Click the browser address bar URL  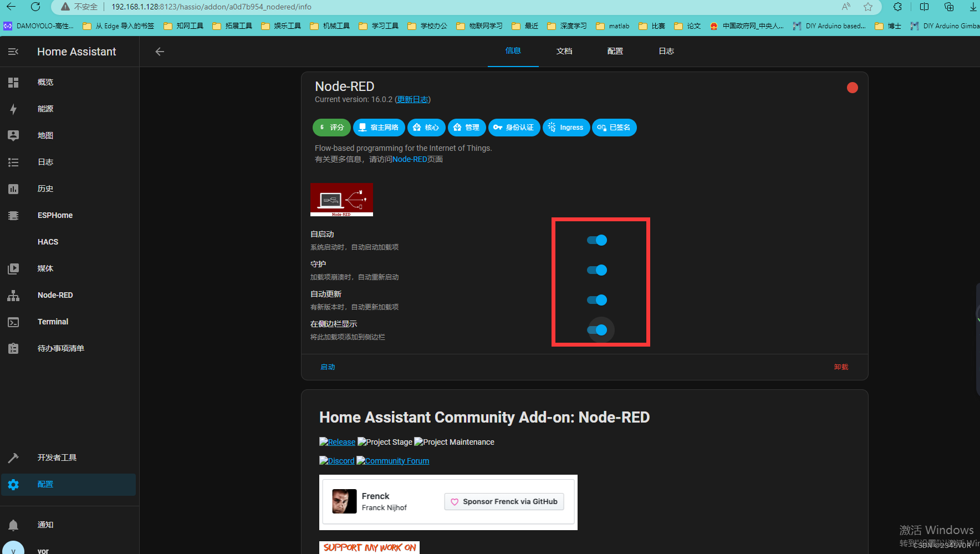211,7
